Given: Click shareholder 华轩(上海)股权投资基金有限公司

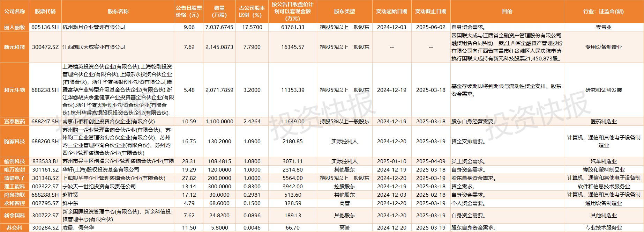Looking at the screenshot, I should tap(101, 170).
